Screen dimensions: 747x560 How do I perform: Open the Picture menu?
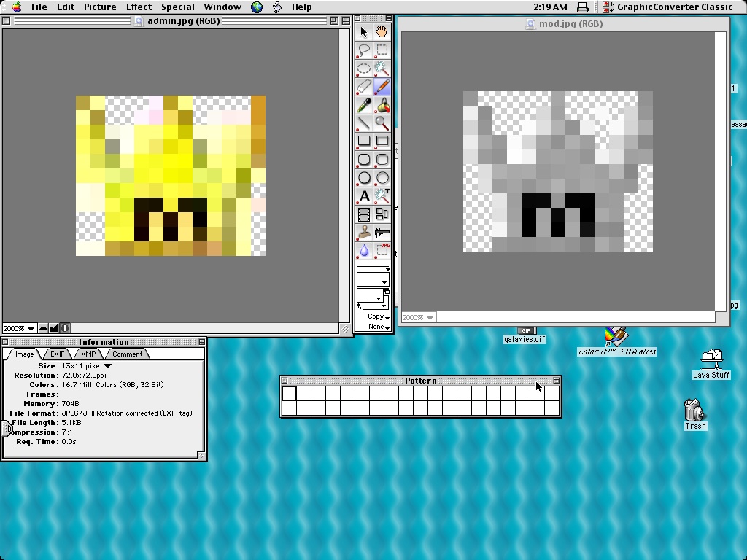click(x=100, y=7)
